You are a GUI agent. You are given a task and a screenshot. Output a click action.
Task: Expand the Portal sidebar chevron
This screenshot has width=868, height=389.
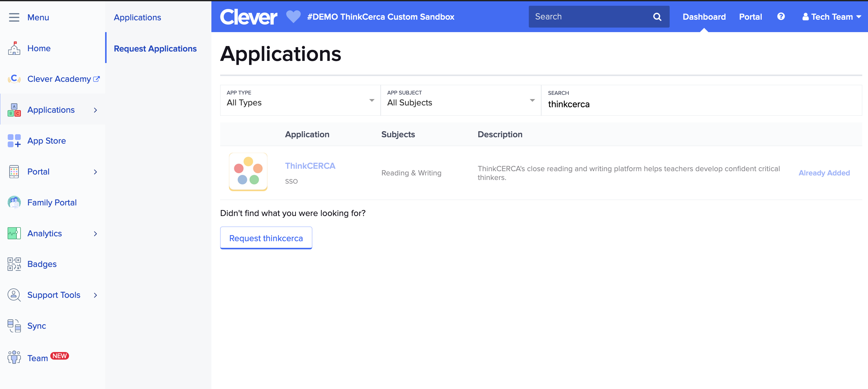pos(95,172)
